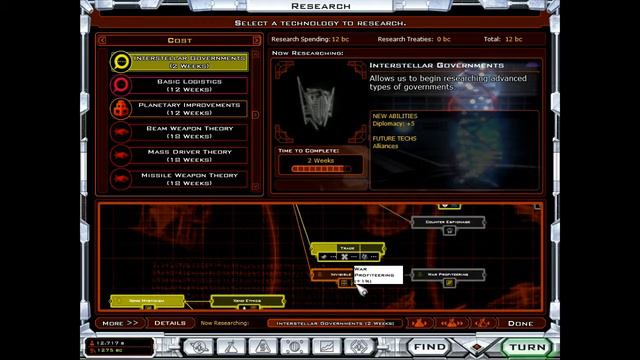The image size is (640, 360).
Task: Click the icon under Counter Espionage node
Action: click(449, 231)
